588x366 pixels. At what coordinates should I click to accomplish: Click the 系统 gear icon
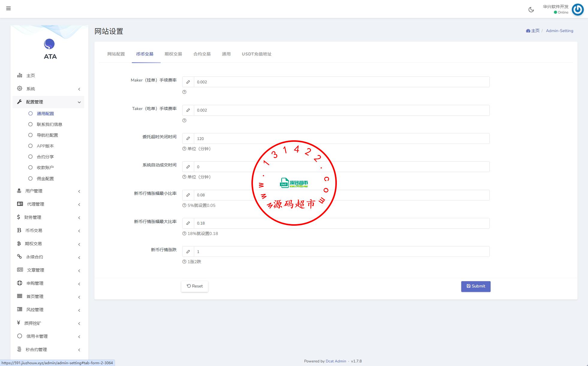[20, 88]
